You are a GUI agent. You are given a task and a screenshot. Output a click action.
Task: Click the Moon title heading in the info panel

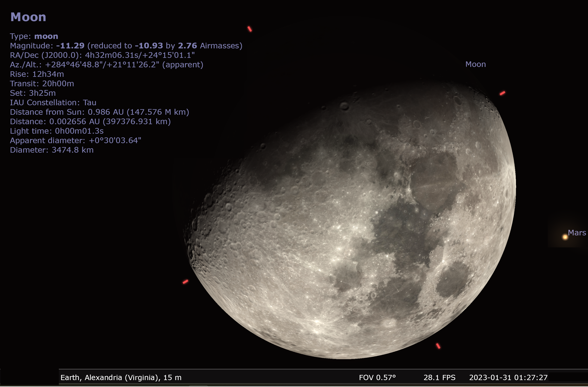point(28,17)
